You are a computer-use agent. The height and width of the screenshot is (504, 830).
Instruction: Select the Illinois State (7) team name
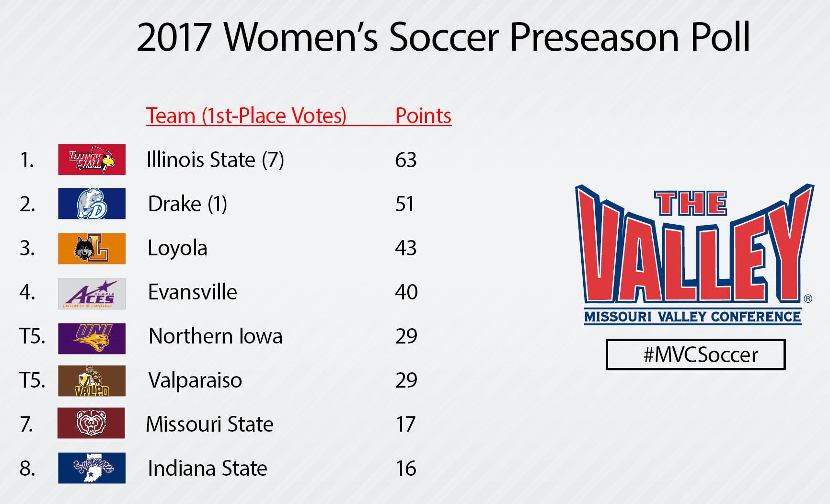pos(215,160)
